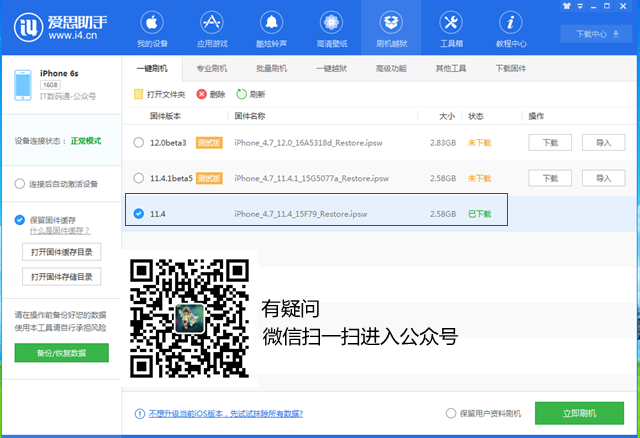Toggle 连接后自动激活设备 option
Image resolution: width=640 pixels, height=438 pixels.
20,184
